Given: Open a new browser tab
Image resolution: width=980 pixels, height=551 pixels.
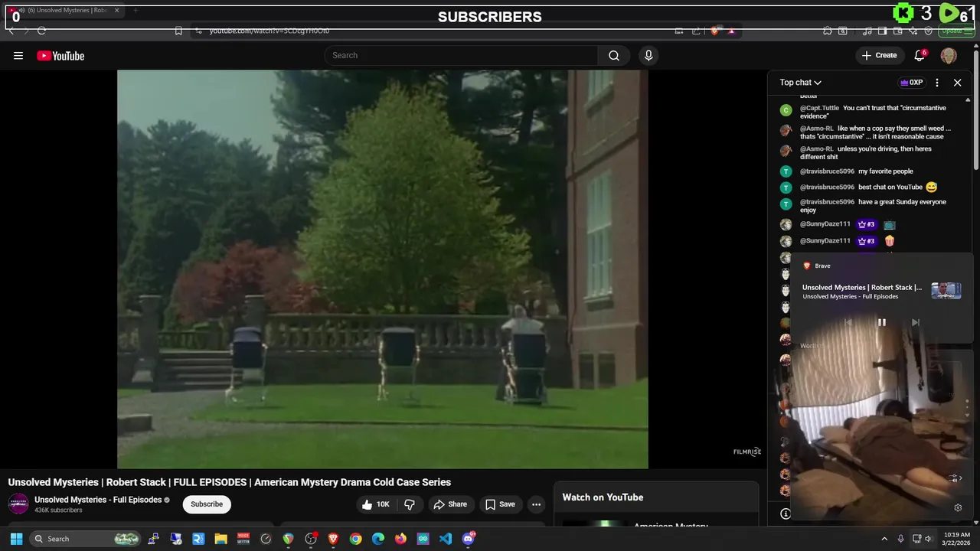Looking at the screenshot, I should 136,11.
